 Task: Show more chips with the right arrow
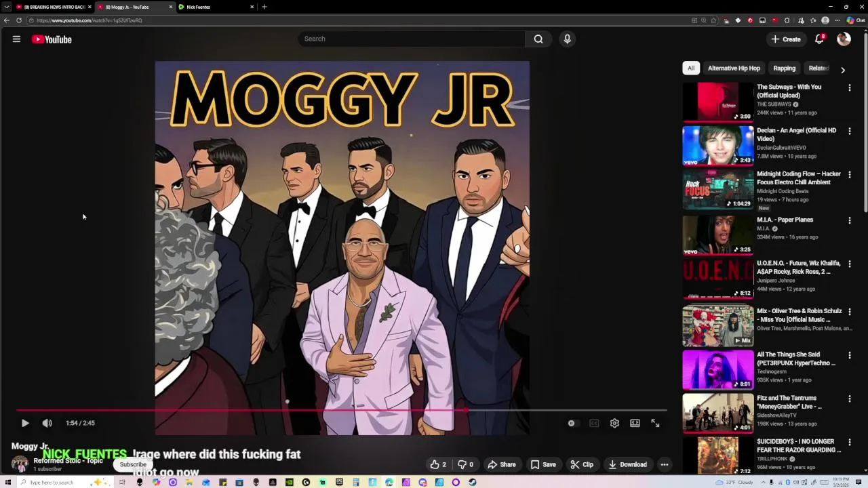coord(843,70)
